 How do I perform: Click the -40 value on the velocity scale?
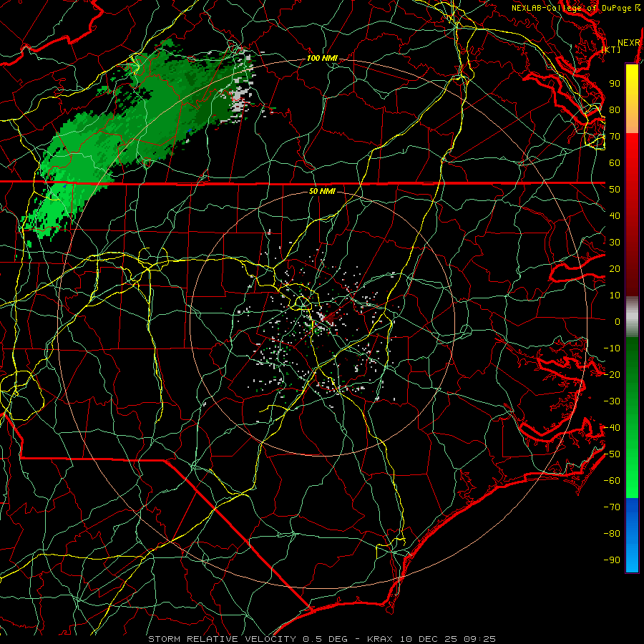point(612,428)
